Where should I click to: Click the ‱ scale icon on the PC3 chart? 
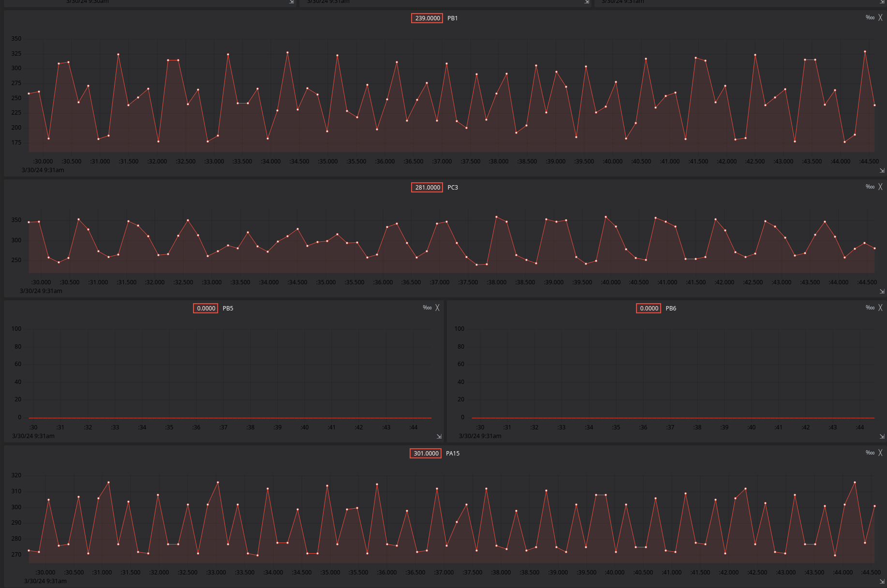tap(870, 187)
